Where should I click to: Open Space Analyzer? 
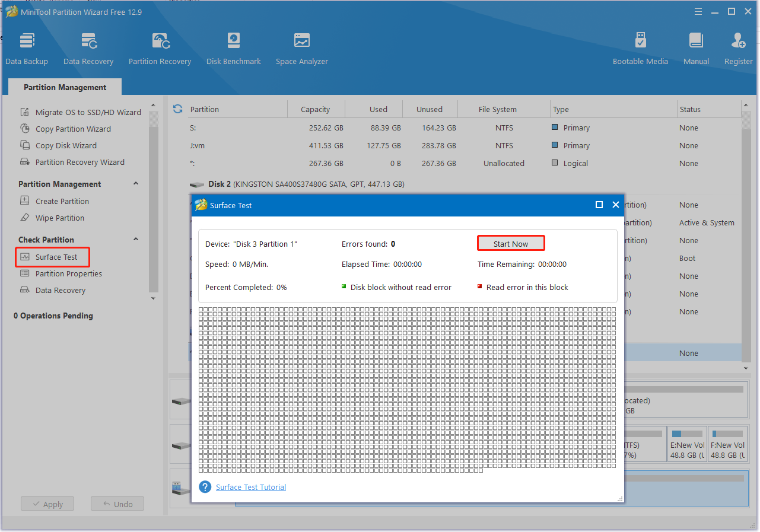[x=301, y=49]
